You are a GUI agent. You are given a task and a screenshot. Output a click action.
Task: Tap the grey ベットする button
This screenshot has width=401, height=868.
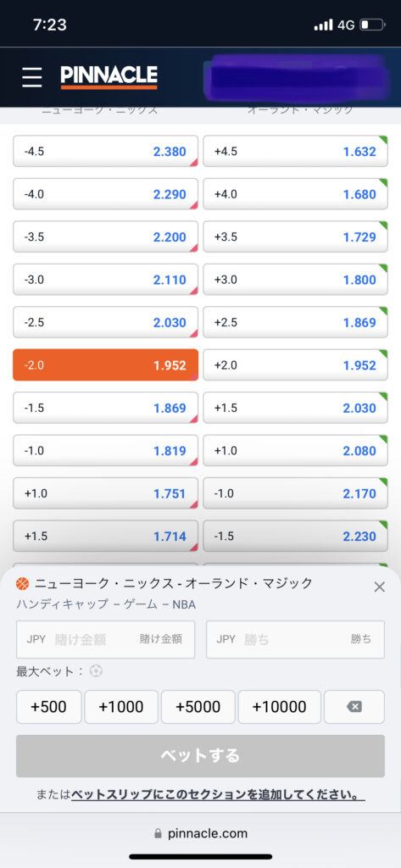pyautogui.click(x=200, y=756)
